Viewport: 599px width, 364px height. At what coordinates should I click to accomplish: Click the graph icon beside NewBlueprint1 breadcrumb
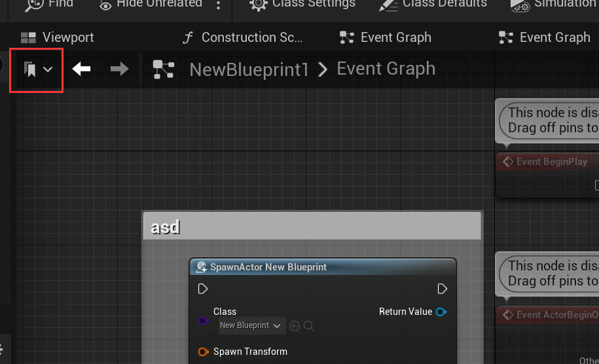coord(164,69)
